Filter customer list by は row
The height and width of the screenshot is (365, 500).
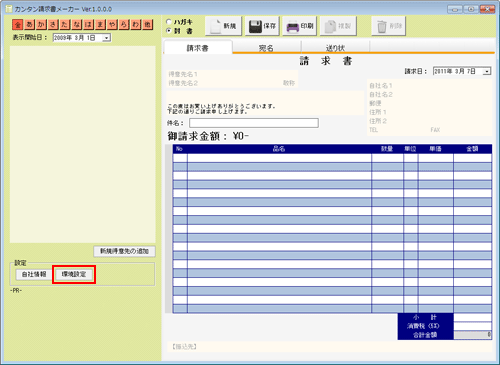(x=88, y=24)
